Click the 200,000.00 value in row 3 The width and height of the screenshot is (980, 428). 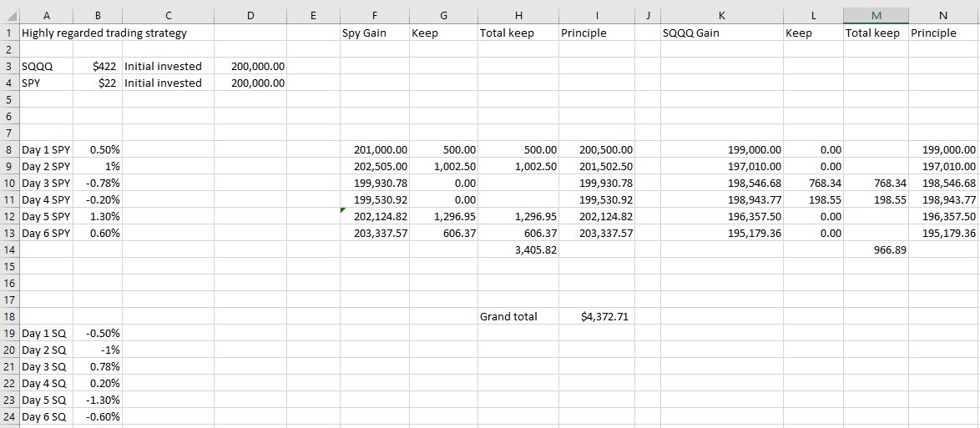click(x=250, y=66)
